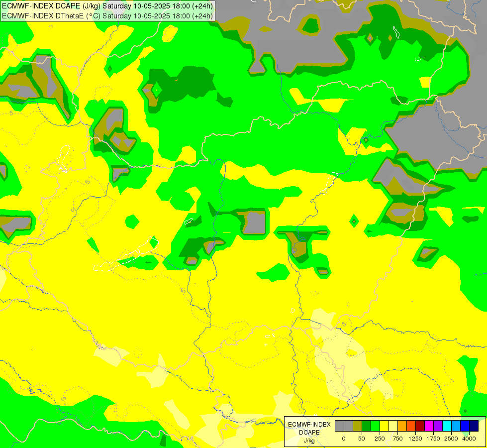This screenshot has height=448, width=487.
Task: Click the '2500' tick label in legend
Action: pos(451,439)
